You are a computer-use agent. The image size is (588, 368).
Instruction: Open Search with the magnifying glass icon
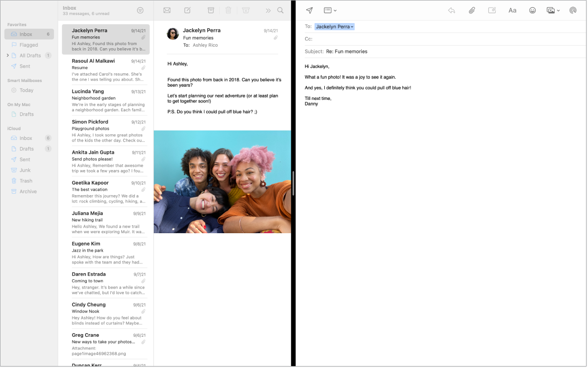tap(280, 10)
